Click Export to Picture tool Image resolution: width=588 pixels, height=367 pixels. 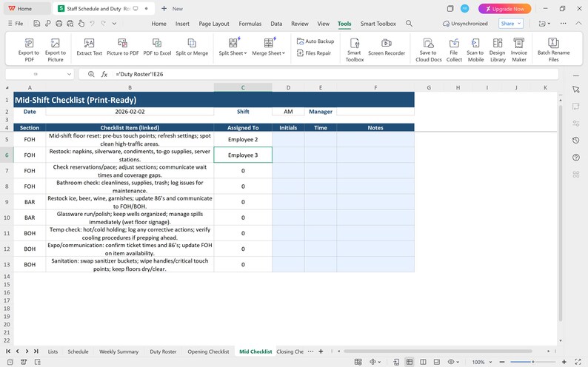55,50
